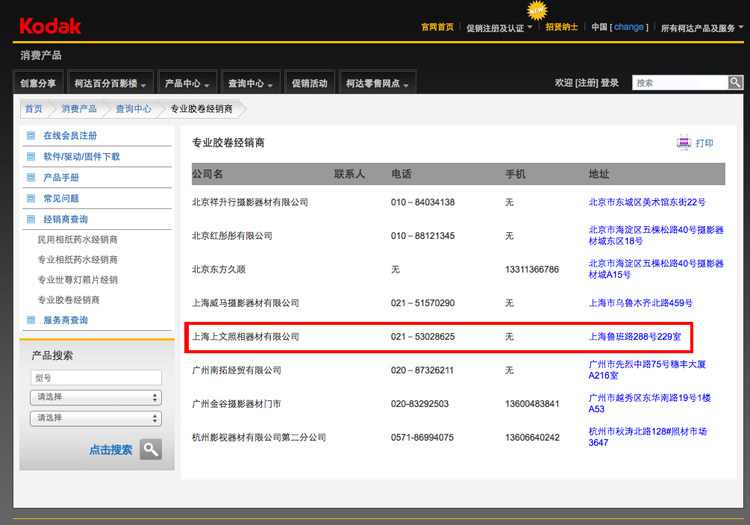750x525 pixels.
Task: Open the 招贤纳士 link
Action: [562, 27]
